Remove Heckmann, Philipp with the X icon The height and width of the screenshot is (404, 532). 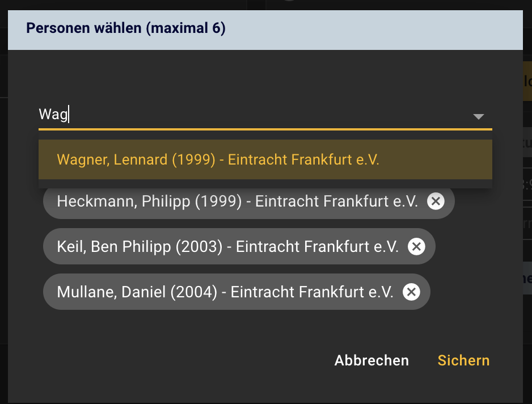(436, 201)
